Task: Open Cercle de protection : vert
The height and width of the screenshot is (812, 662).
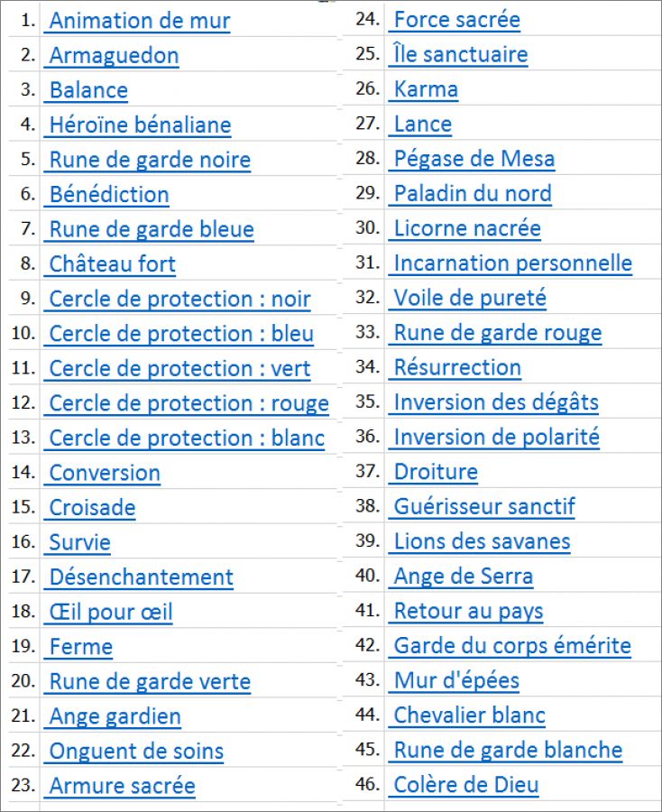Action: pos(179,369)
